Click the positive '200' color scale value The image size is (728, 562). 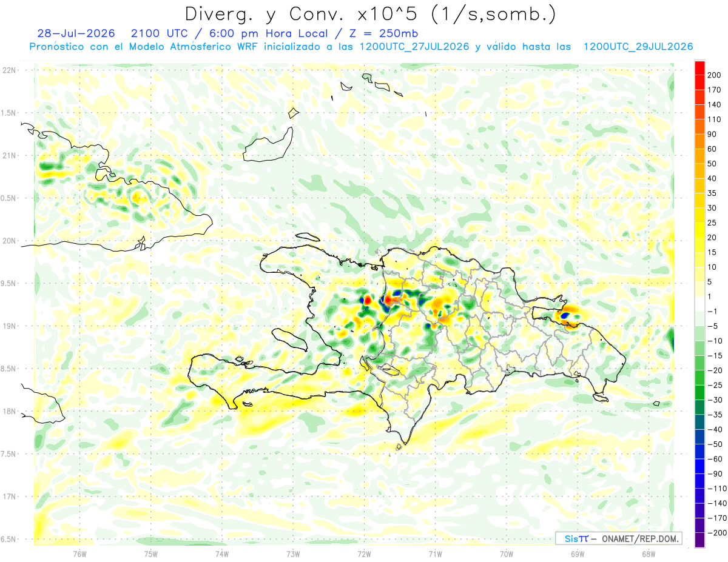point(715,75)
